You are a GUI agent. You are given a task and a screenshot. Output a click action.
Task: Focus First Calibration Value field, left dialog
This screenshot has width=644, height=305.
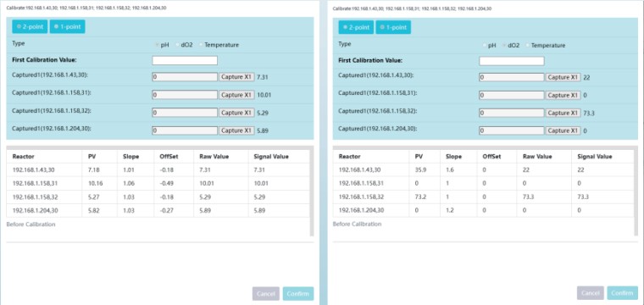coord(185,60)
